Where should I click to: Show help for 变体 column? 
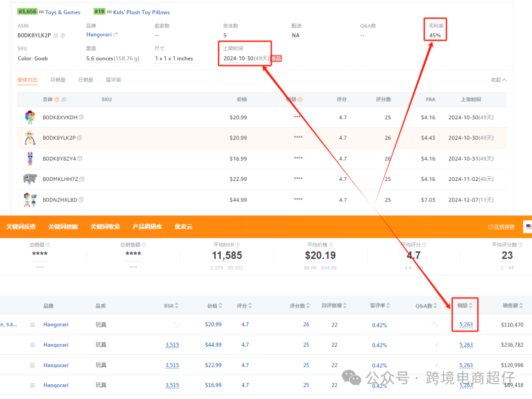click(x=57, y=100)
